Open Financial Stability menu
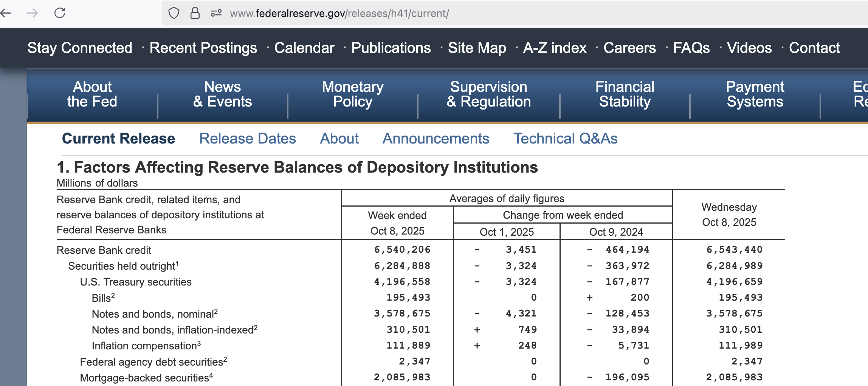868x386 pixels. coord(625,94)
